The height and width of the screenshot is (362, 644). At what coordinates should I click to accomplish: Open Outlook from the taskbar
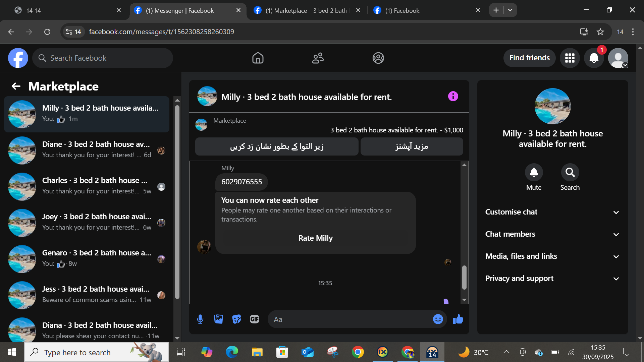point(308,352)
